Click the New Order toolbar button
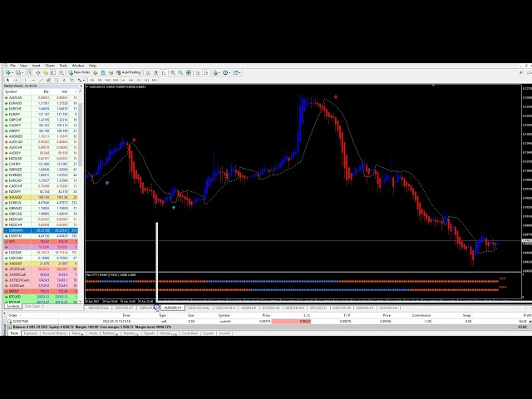 [x=81, y=72]
